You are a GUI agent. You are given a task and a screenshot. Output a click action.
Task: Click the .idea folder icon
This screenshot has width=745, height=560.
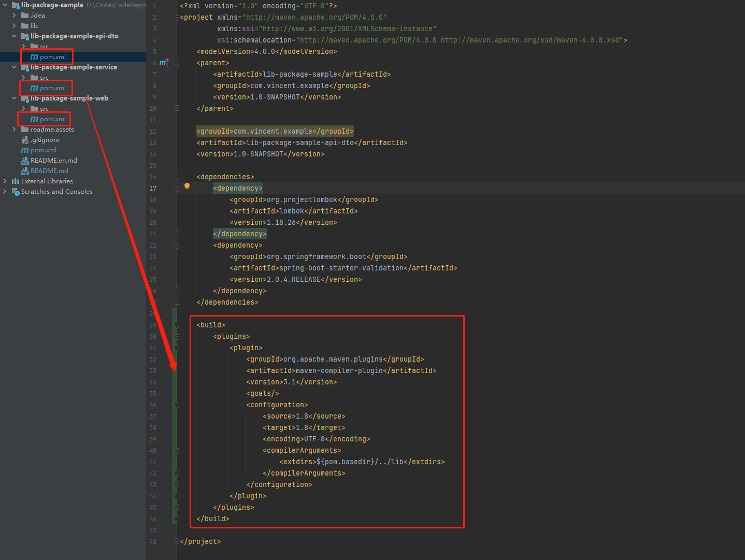25,15
